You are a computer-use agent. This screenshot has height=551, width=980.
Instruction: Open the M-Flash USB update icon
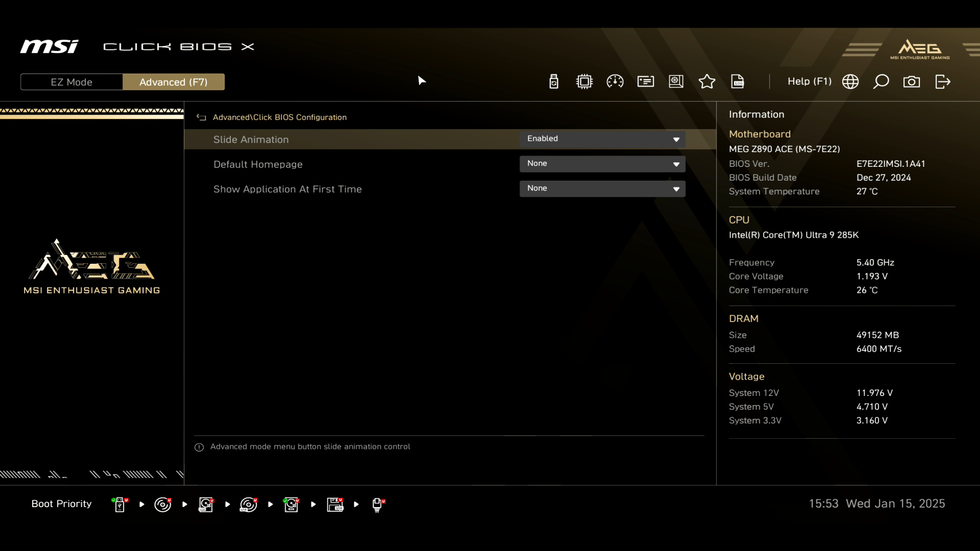click(x=554, y=82)
